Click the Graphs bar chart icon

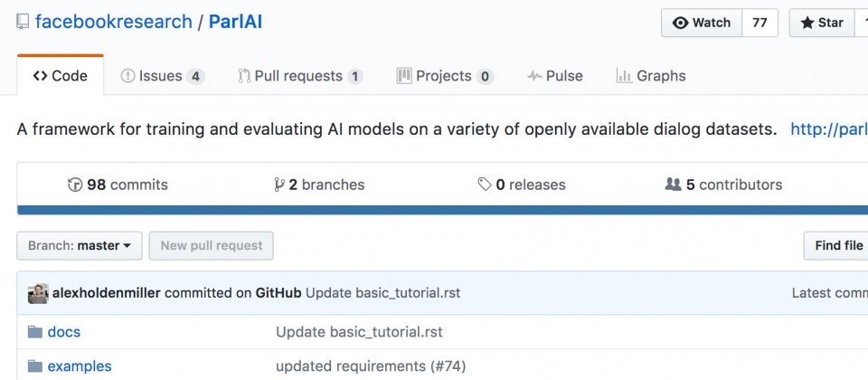[x=624, y=75]
